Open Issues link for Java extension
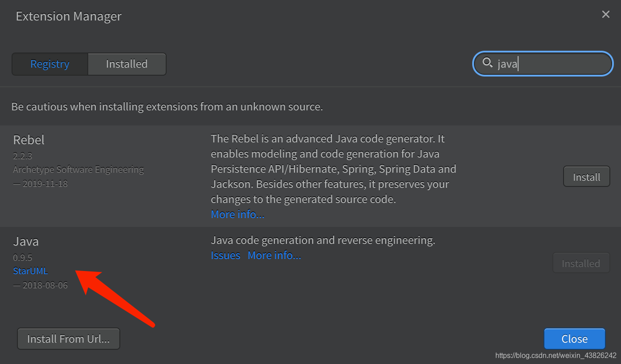 coord(225,255)
